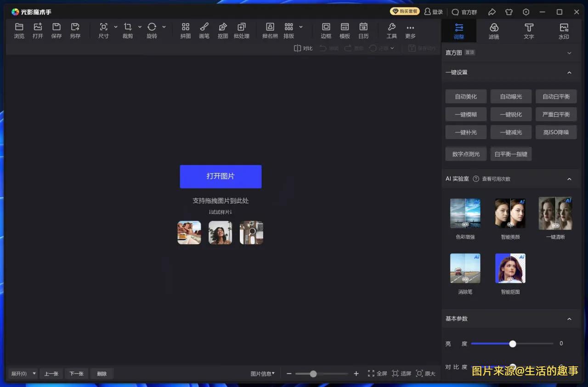
Task: Adjust the 亮度 brightness slider
Action: [513, 343]
